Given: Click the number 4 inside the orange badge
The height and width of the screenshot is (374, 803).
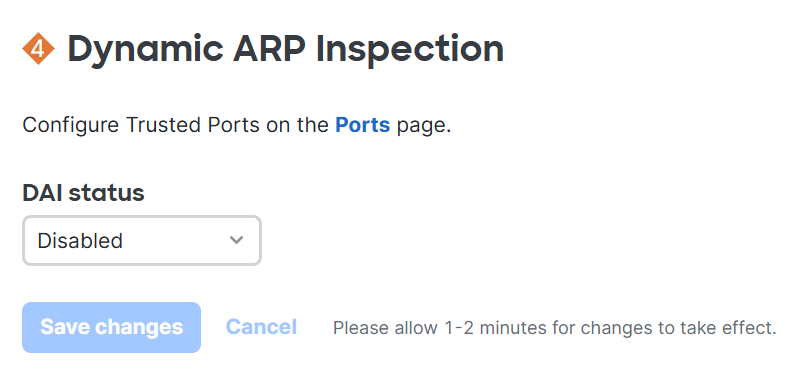Looking at the screenshot, I should pos(38,49).
